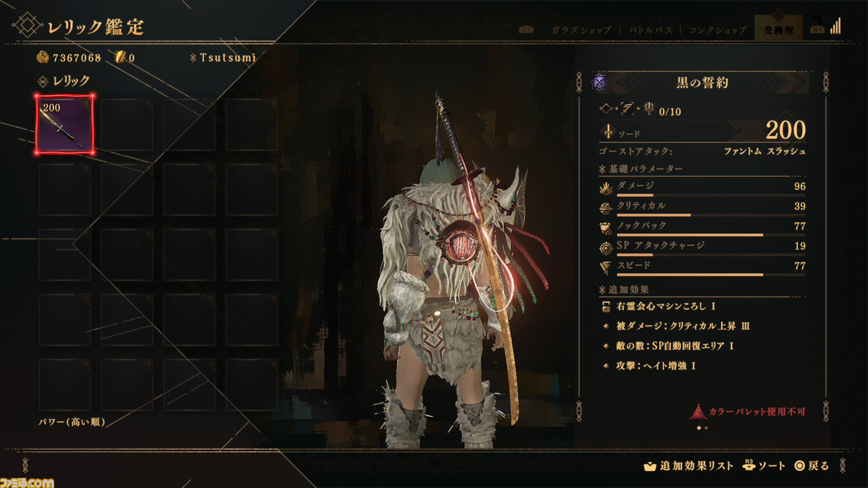Click the ソート sort button
The width and height of the screenshot is (868, 488).
point(764,466)
